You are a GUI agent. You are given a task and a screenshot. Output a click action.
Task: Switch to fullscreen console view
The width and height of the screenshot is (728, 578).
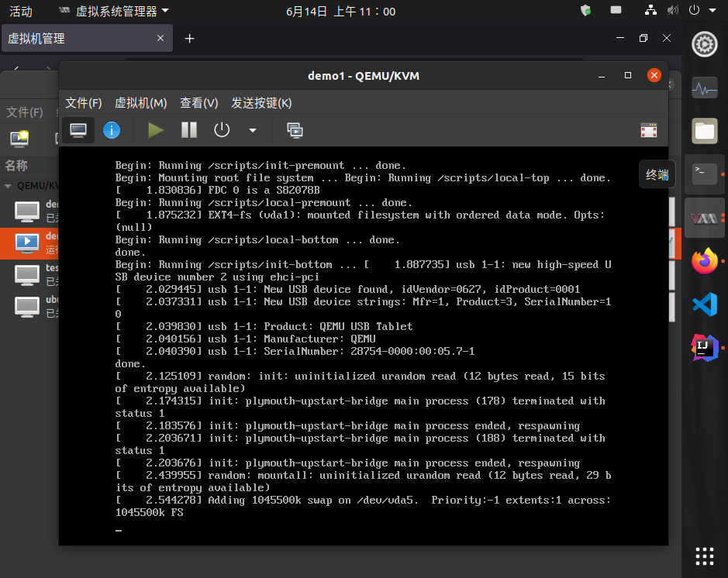coord(649,130)
